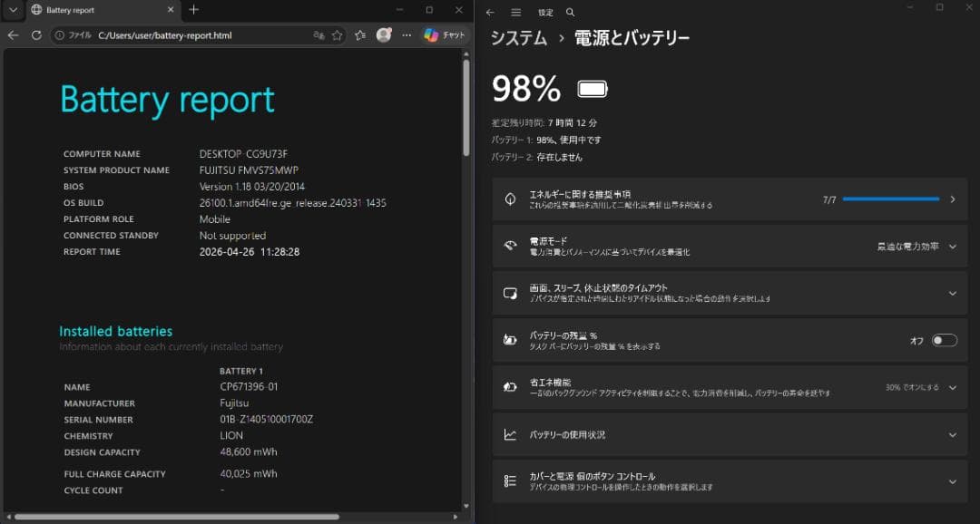Open the browser profile avatar

pyautogui.click(x=384, y=35)
